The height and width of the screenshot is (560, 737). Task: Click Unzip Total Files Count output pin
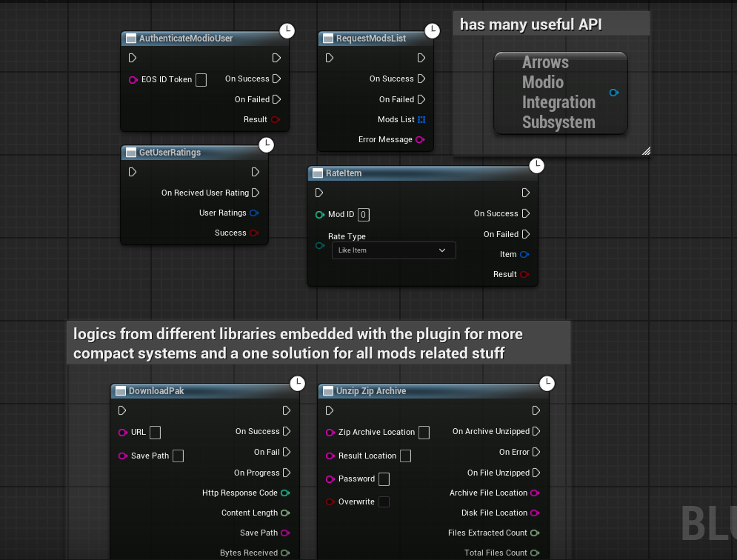[x=535, y=553]
